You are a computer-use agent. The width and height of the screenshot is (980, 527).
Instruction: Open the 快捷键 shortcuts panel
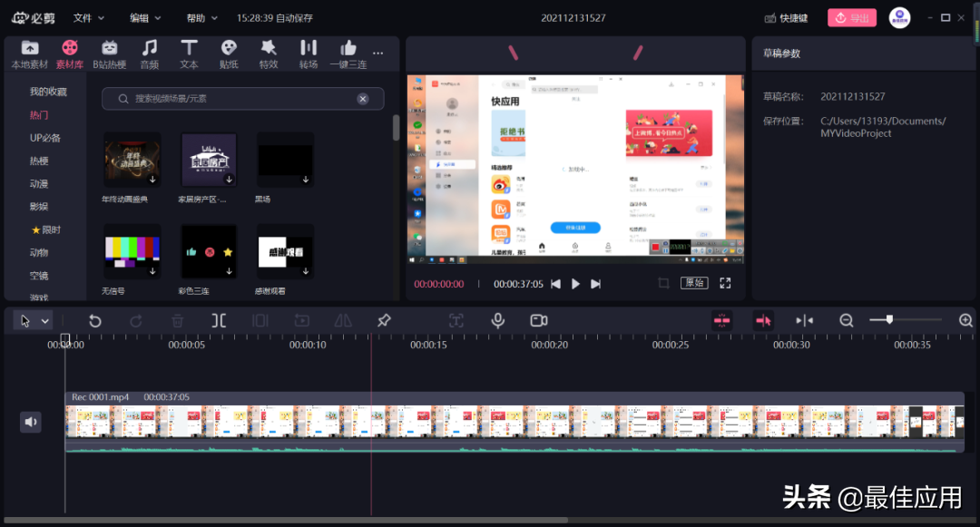[x=786, y=18]
